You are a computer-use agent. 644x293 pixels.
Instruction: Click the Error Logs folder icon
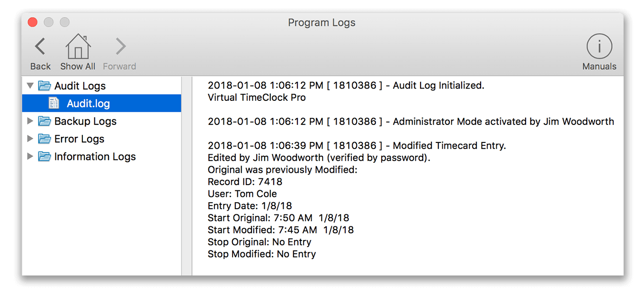pyautogui.click(x=44, y=139)
